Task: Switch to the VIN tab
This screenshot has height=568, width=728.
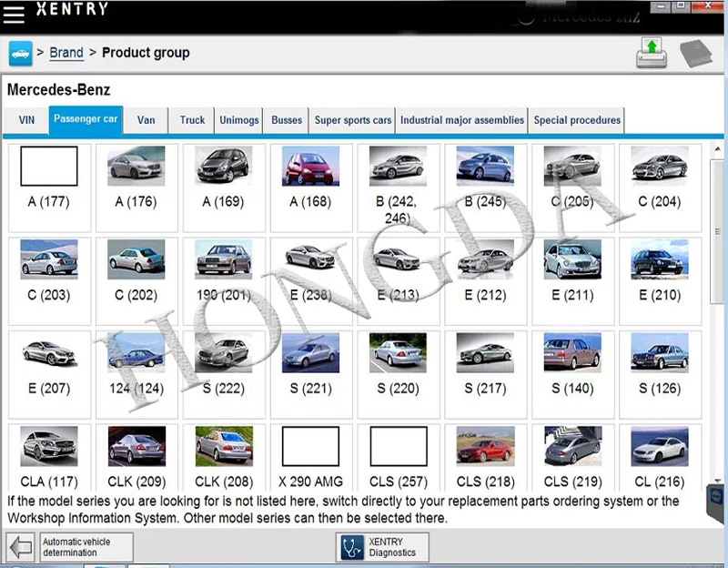Action: tap(26, 120)
